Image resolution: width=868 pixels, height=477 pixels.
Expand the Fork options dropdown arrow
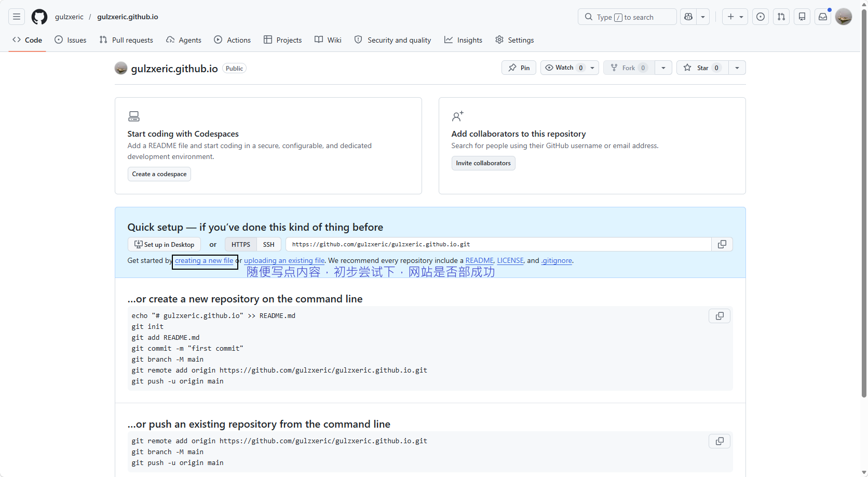663,68
